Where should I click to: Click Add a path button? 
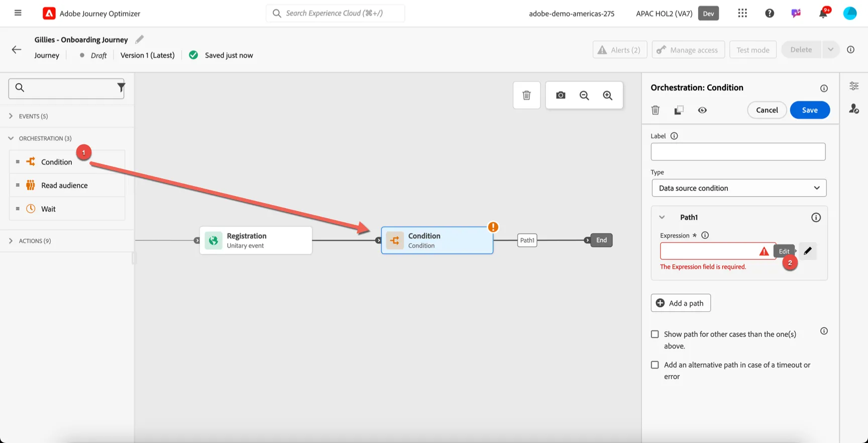click(x=681, y=303)
